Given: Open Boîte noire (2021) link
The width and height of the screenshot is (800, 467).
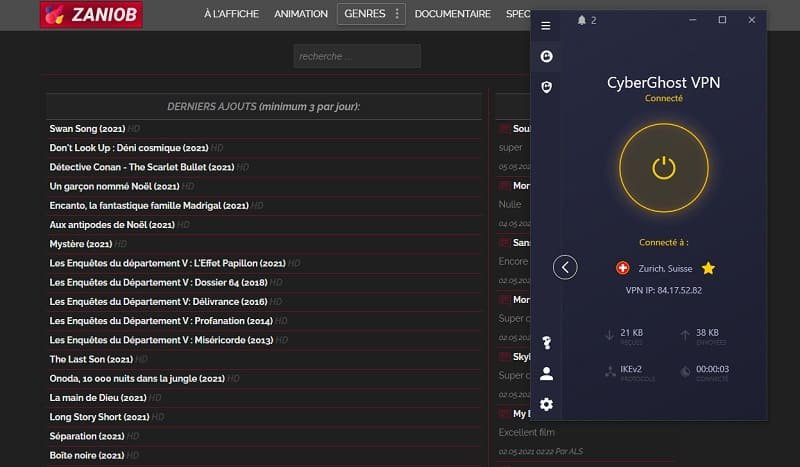Looking at the screenshot, I should (x=87, y=455).
